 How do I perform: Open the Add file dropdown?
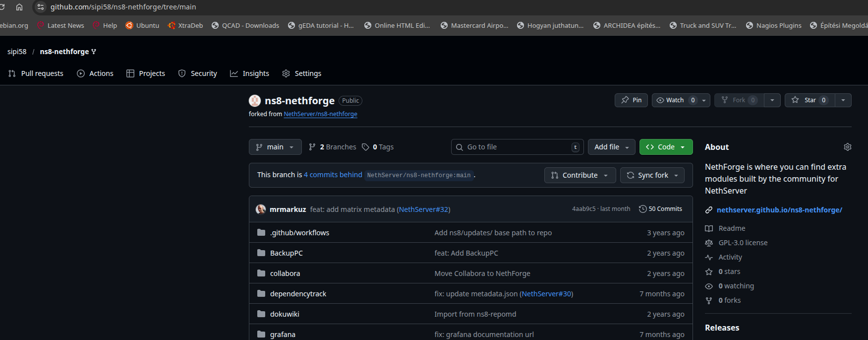click(x=611, y=147)
